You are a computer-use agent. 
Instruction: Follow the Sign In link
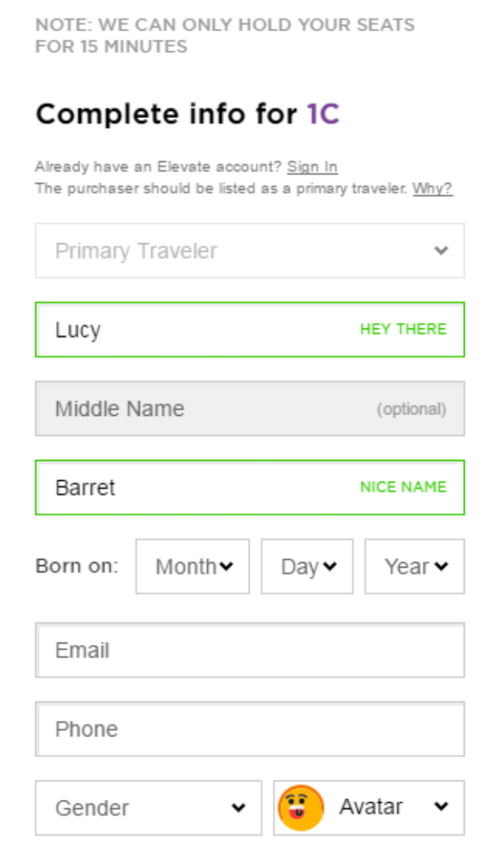312,167
